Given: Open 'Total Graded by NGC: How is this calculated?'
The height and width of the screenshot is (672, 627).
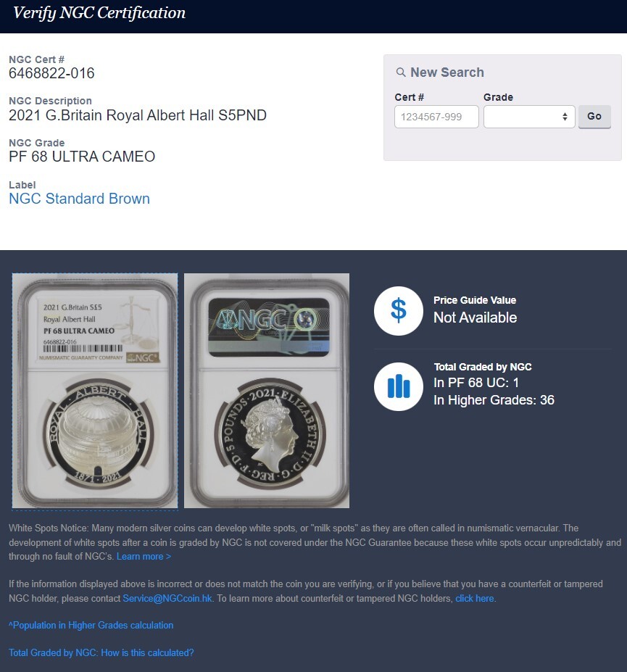Looking at the screenshot, I should pos(101,652).
